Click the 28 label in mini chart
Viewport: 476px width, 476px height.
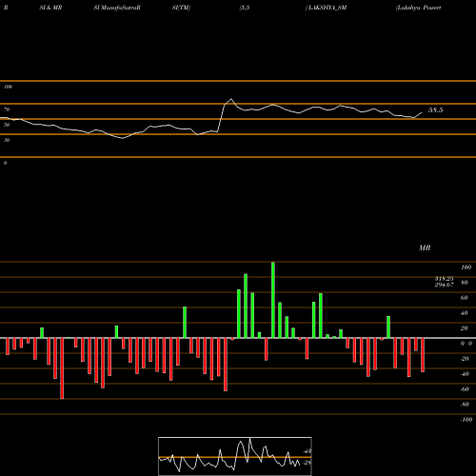click(x=307, y=463)
